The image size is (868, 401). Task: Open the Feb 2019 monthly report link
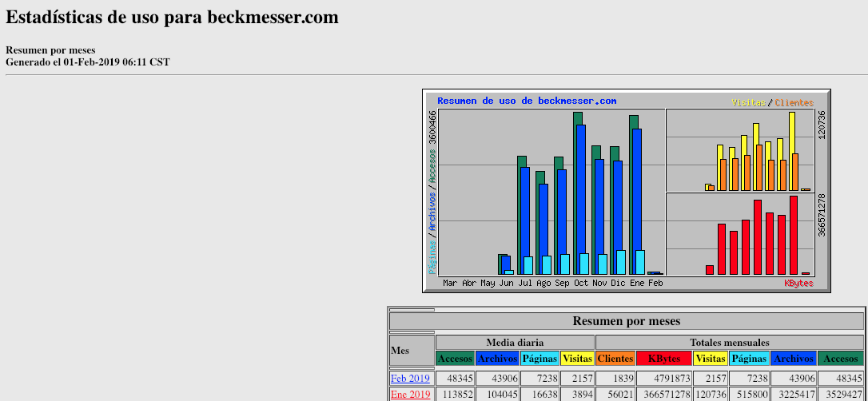click(410, 378)
